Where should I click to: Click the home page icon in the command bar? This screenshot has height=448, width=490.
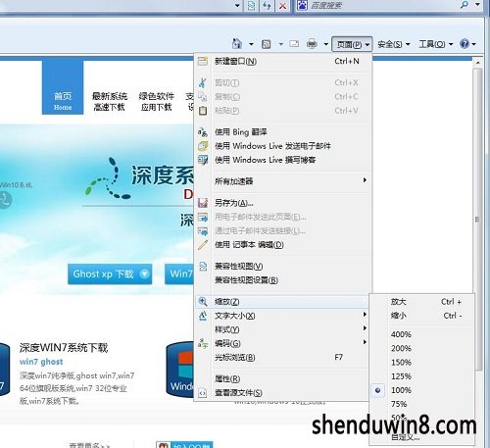[237, 43]
